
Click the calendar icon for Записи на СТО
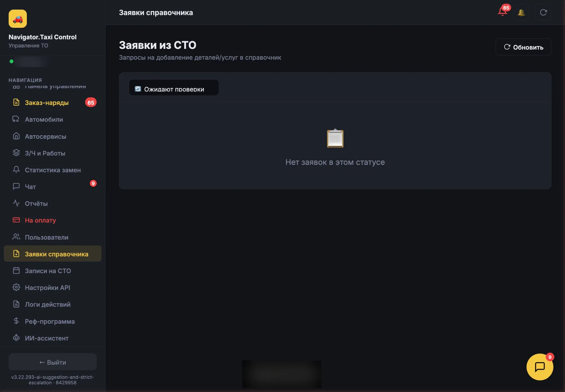[x=16, y=271]
